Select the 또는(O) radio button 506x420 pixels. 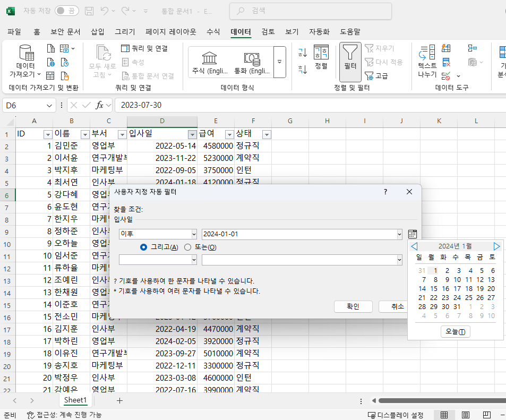(188, 246)
